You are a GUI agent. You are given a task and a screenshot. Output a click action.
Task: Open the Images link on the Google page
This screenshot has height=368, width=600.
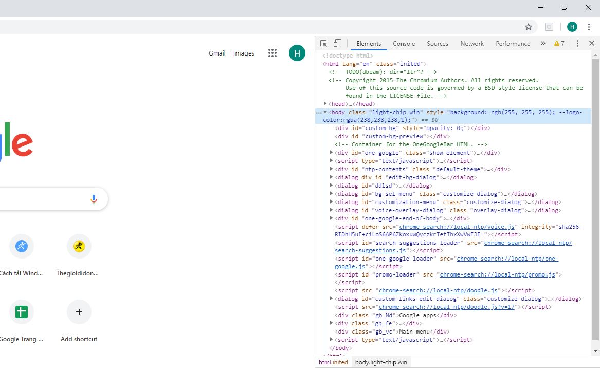click(x=244, y=54)
